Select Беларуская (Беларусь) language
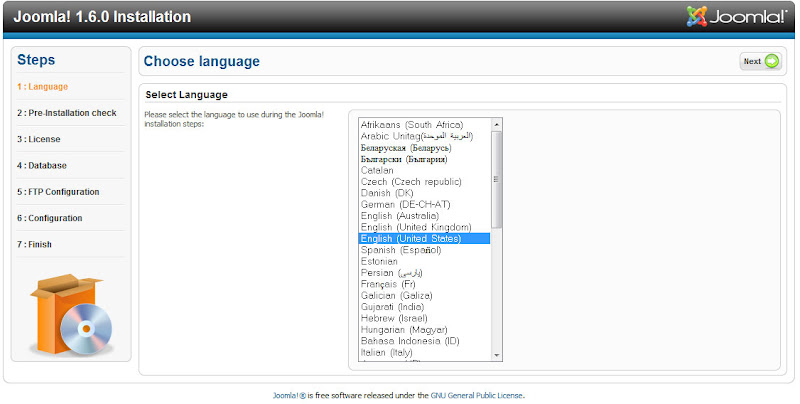This screenshot has width=800, height=404. tap(424, 148)
